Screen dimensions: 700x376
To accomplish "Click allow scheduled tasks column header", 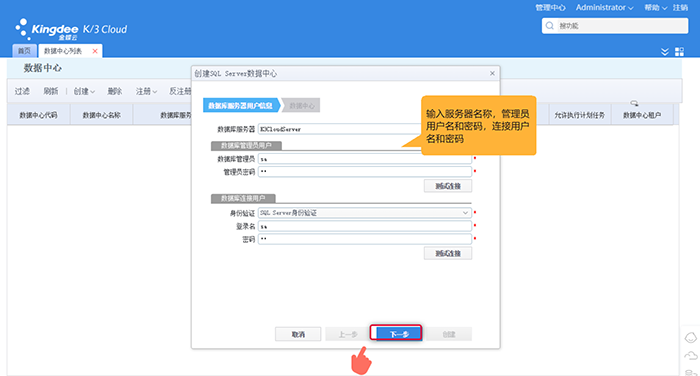I will pyautogui.click(x=579, y=115).
